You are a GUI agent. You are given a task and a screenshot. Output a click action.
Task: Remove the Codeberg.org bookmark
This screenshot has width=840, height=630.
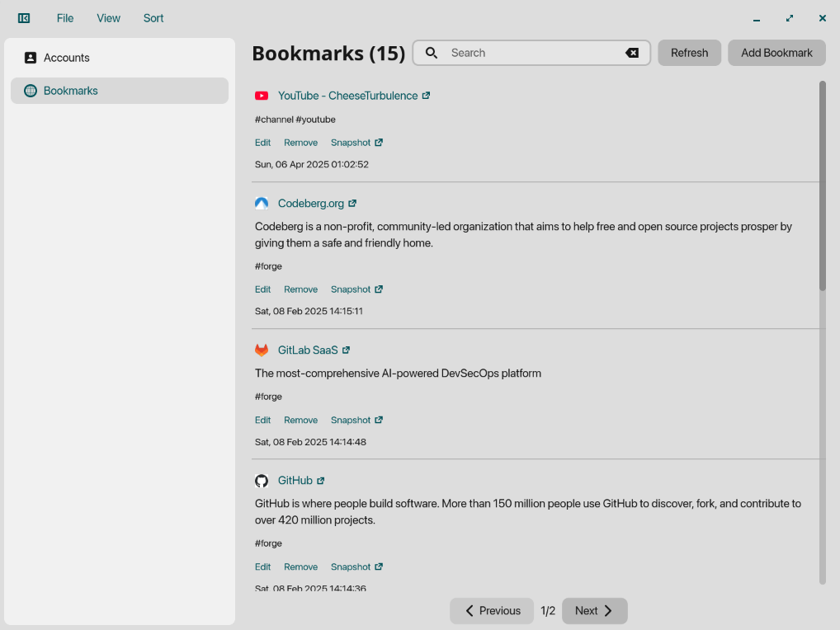(300, 289)
